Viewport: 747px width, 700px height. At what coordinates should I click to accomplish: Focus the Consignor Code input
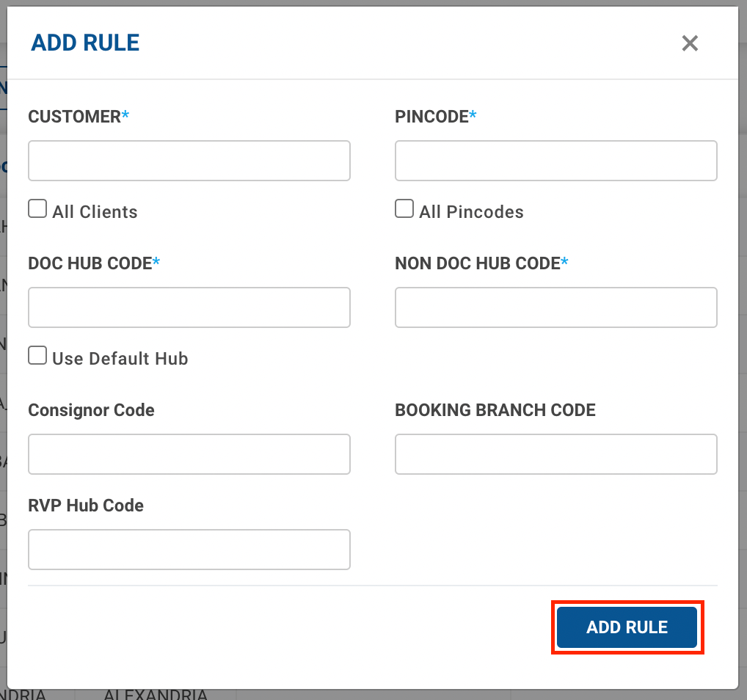click(x=189, y=454)
